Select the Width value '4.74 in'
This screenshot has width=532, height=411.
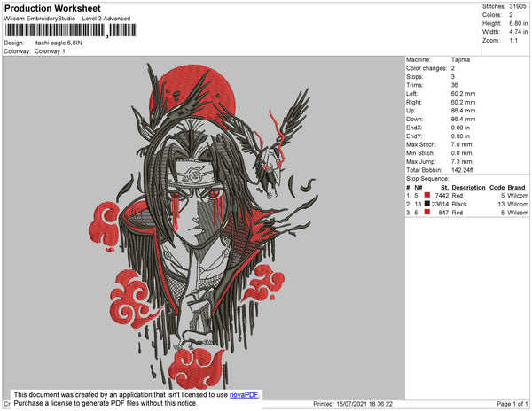coord(518,32)
